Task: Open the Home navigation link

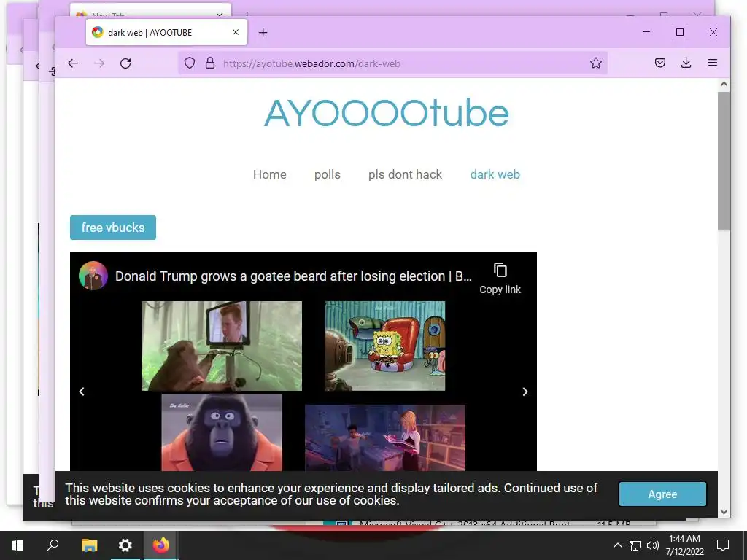Action: pyautogui.click(x=270, y=174)
